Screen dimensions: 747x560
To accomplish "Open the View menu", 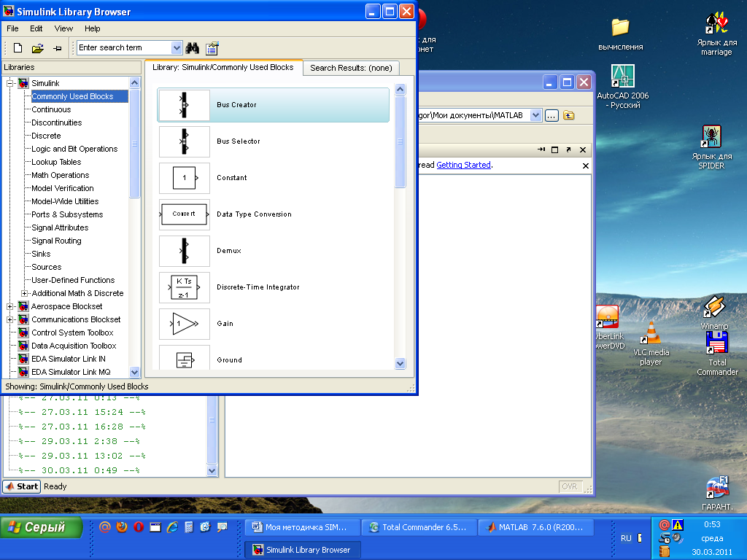I will 63,28.
